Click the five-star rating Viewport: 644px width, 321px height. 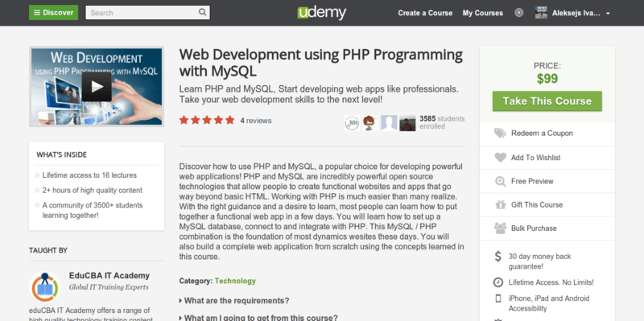click(207, 120)
